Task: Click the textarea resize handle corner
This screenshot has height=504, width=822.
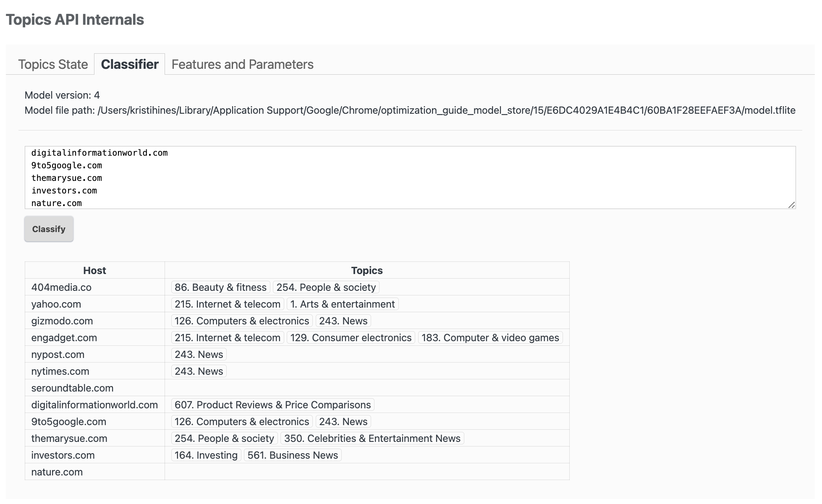Action: click(x=792, y=205)
